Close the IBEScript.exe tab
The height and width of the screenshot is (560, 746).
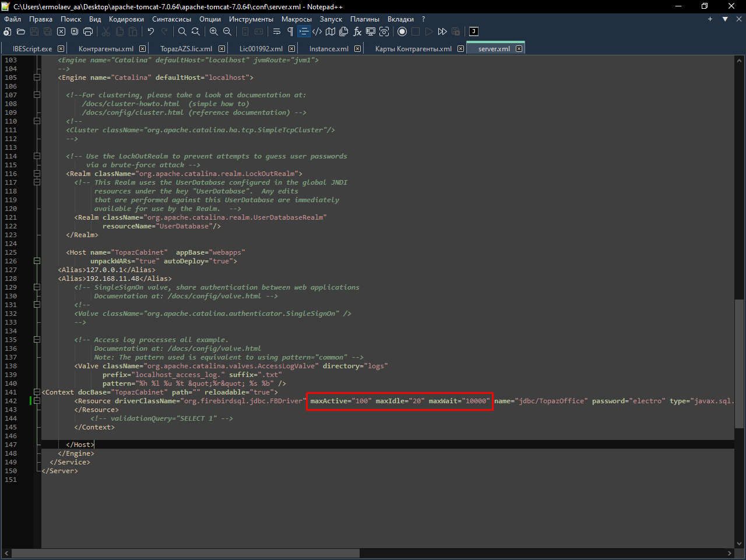click(61, 49)
